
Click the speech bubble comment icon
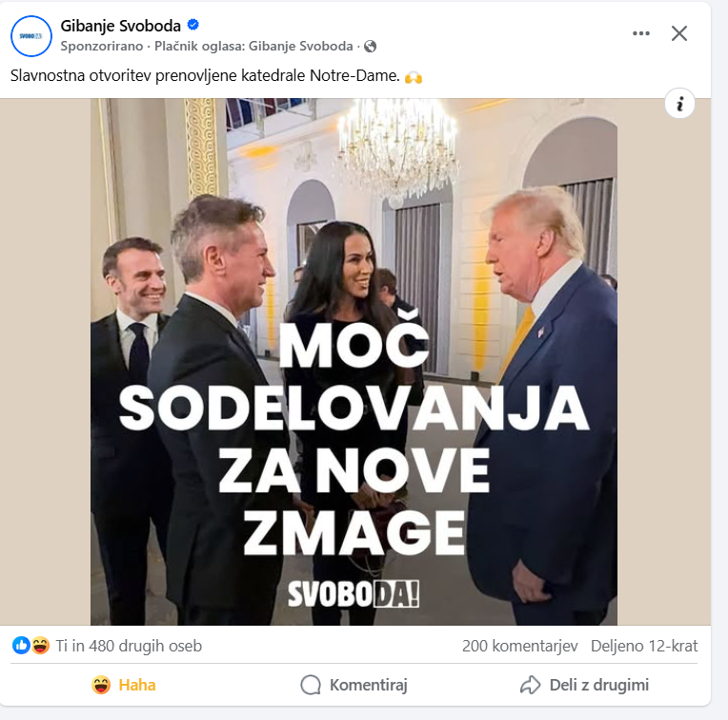311,685
